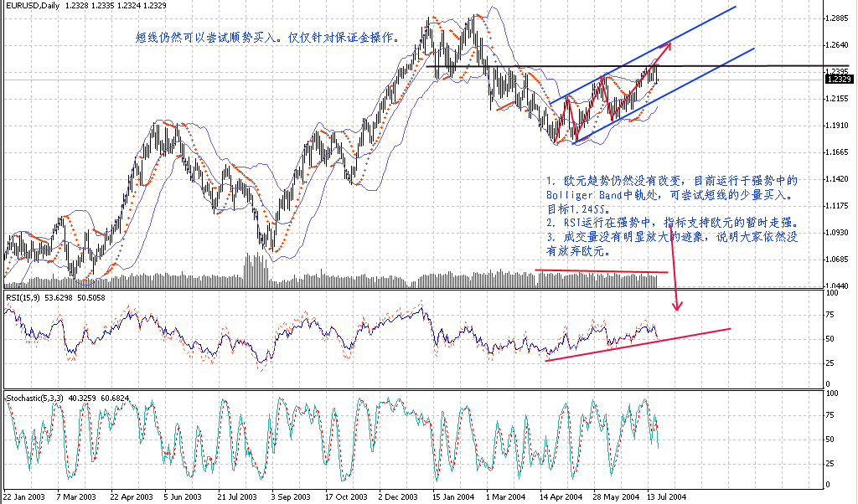Screen dimensions: 858x504
Task: Select the EURUSD,Daily chart title label
Action: coord(34,7)
